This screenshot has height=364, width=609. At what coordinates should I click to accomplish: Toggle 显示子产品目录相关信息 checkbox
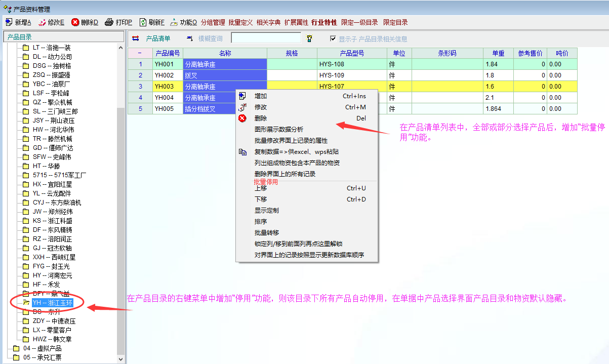pos(333,38)
